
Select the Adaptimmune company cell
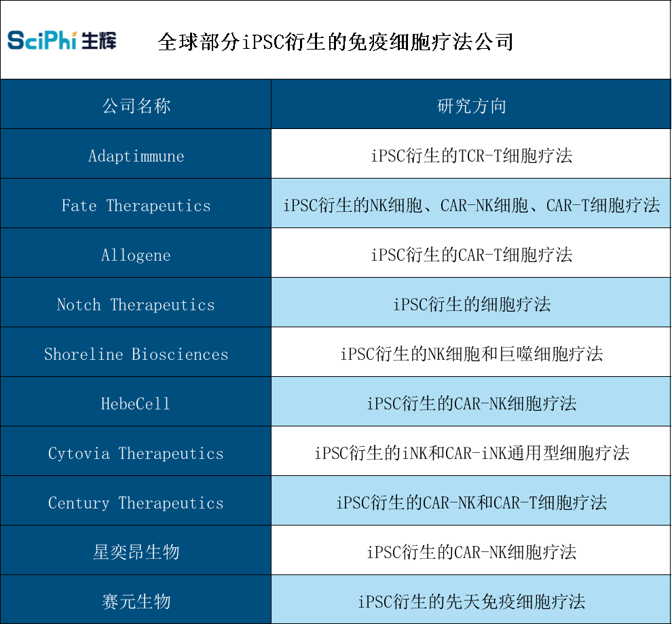click(136, 155)
